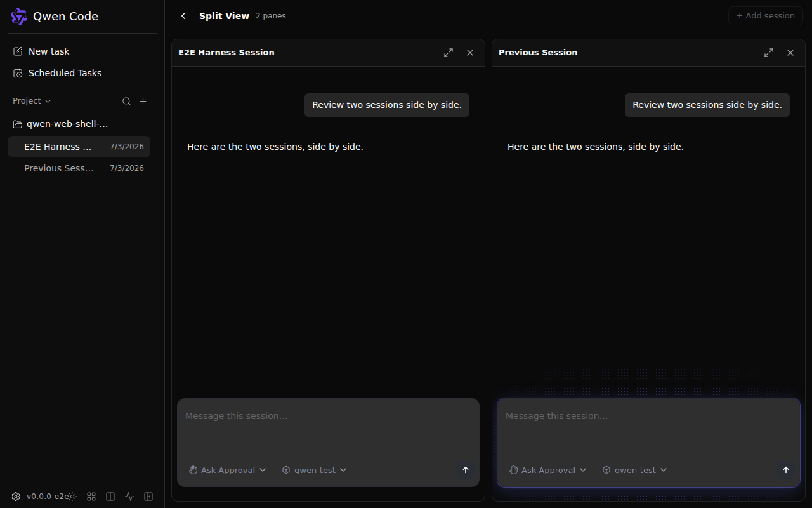Screen dimensions: 812x508
Task: Toggle light theme with the sun icon
Action: point(72,497)
